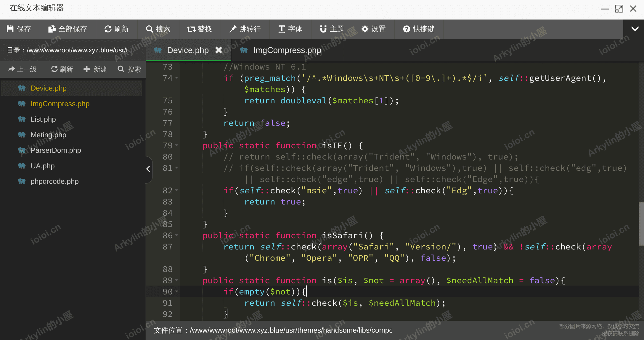This screenshot has width=644, height=340.
Task: Search files in the sidebar 搜索
Action: [x=129, y=69]
